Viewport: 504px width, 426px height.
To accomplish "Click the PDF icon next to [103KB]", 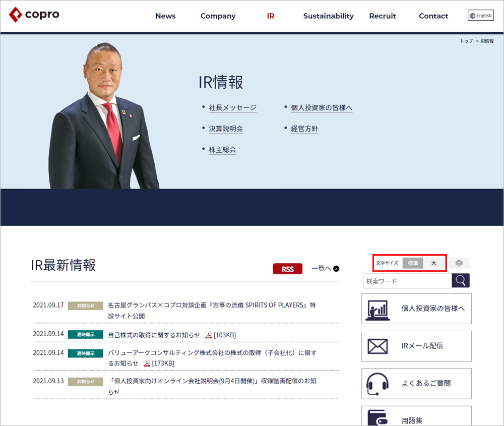I will click(x=209, y=335).
